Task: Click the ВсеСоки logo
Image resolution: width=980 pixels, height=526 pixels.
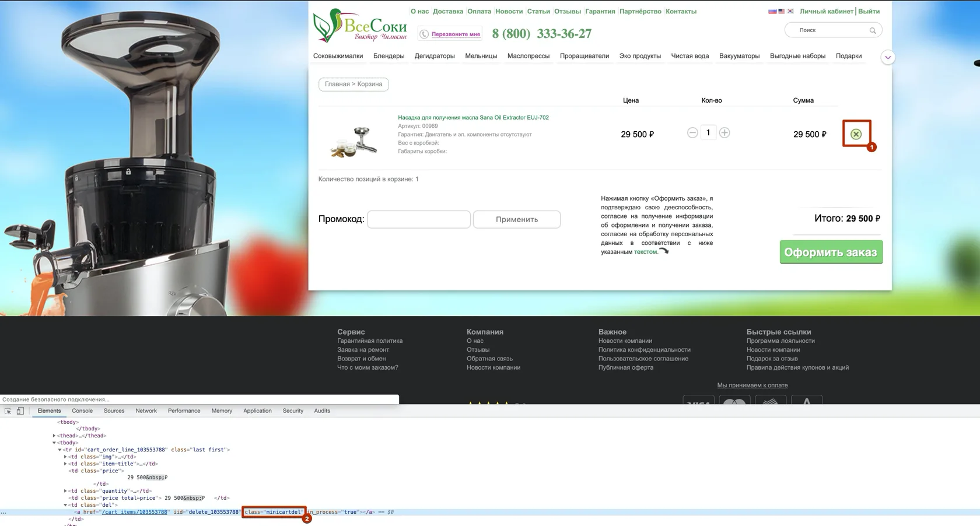Action: click(360, 26)
